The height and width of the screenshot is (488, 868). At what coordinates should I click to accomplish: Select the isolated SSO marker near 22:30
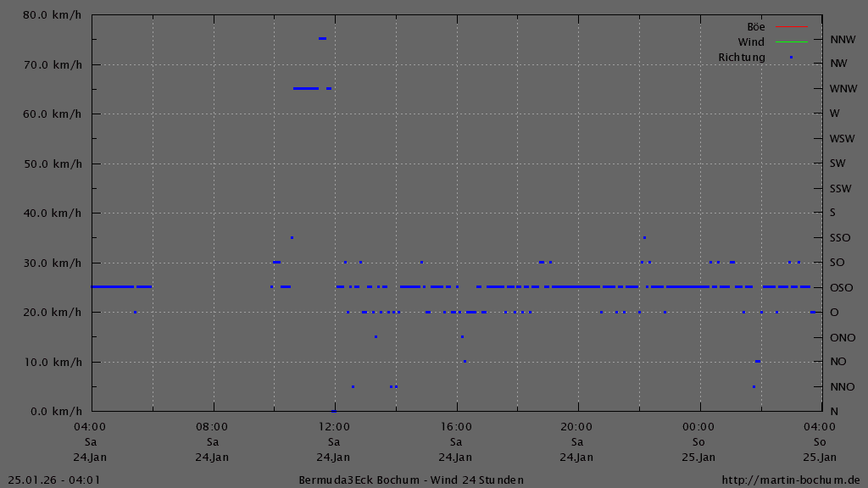coord(646,237)
